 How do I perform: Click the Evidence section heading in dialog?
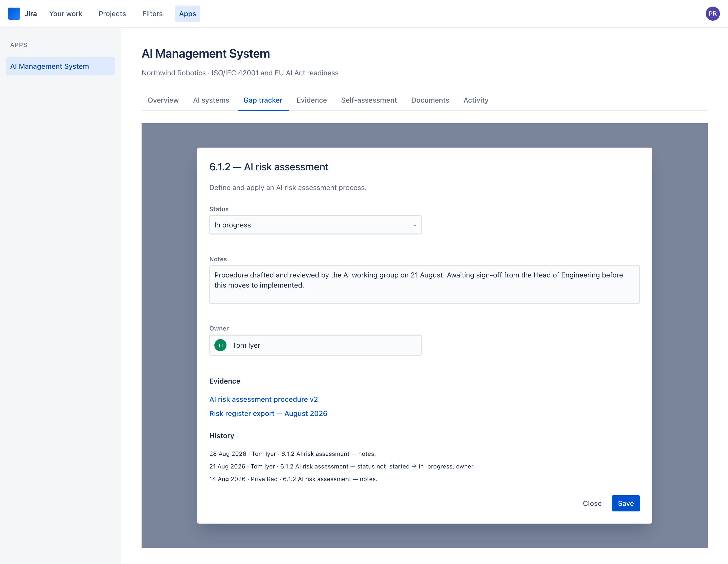[225, 381]
